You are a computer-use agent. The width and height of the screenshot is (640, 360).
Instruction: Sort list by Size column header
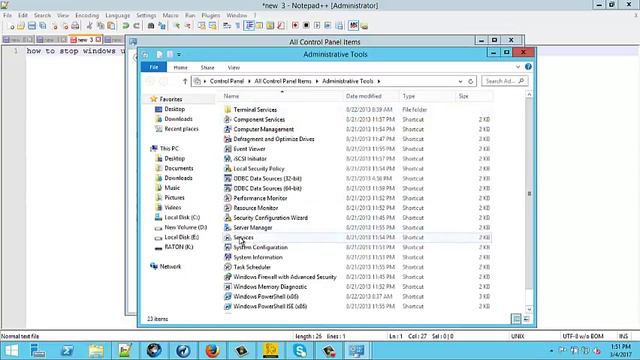(474, 96)
